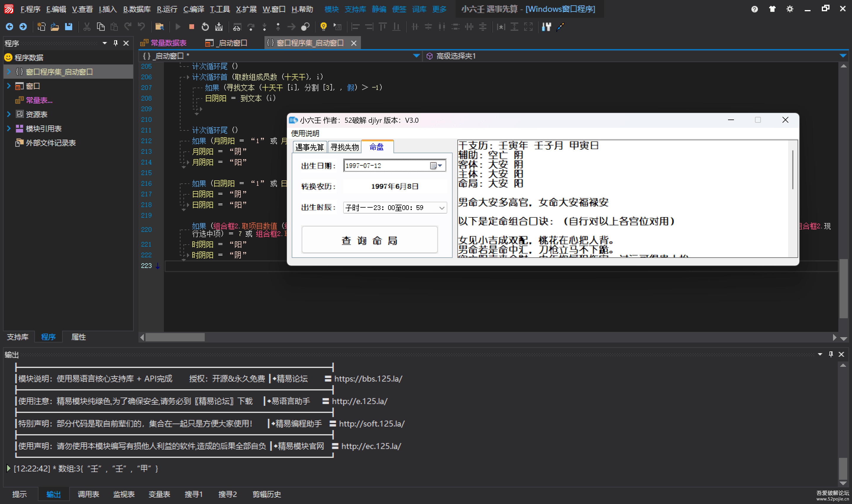Image resolution: width=852 pixels, height=504 pixels.
Task: Select the 遇事先算 tab in 小六壬 window
Action: [309, 147]
